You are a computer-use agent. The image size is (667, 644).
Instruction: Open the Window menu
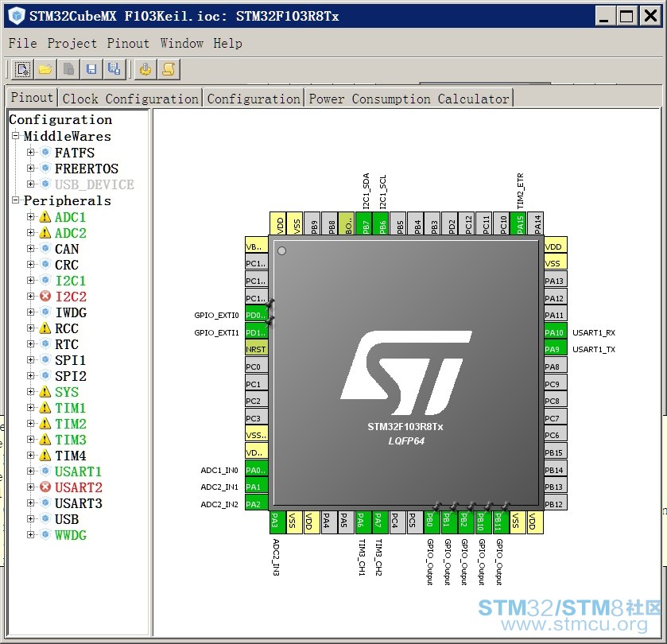point(181,44)
